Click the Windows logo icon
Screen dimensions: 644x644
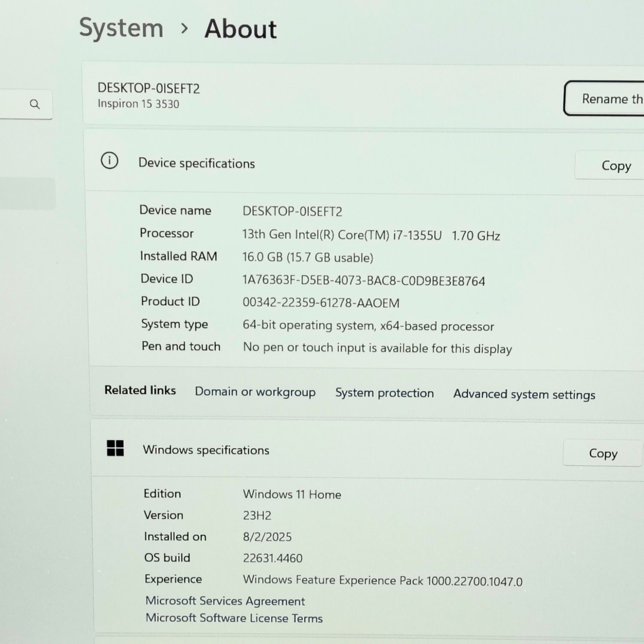(115, 448)
